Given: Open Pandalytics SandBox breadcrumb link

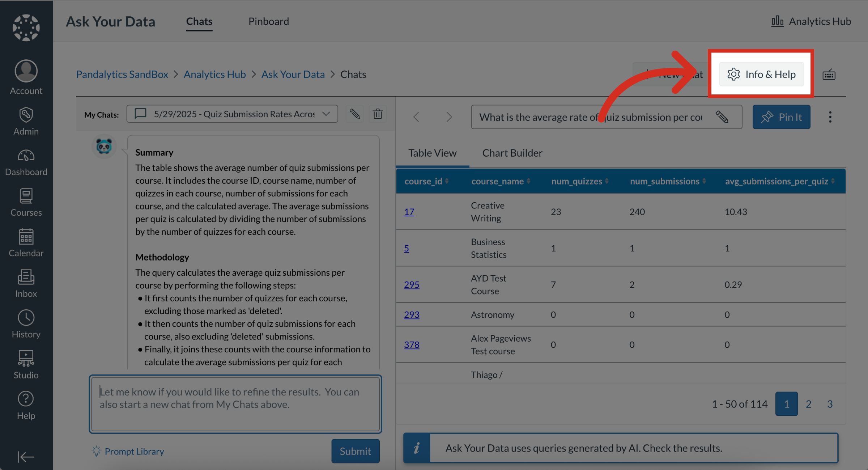Looking at the screenshot, I should (x=122, y=74).
